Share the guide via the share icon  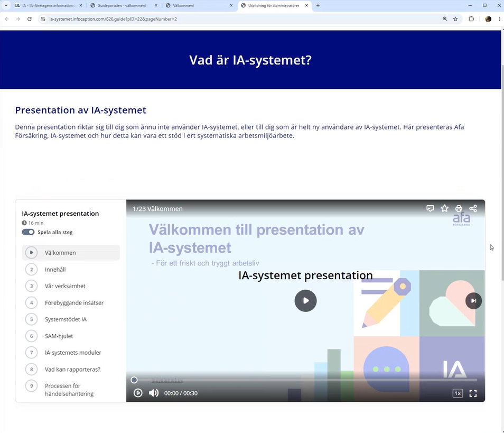[x=473, y=208]
